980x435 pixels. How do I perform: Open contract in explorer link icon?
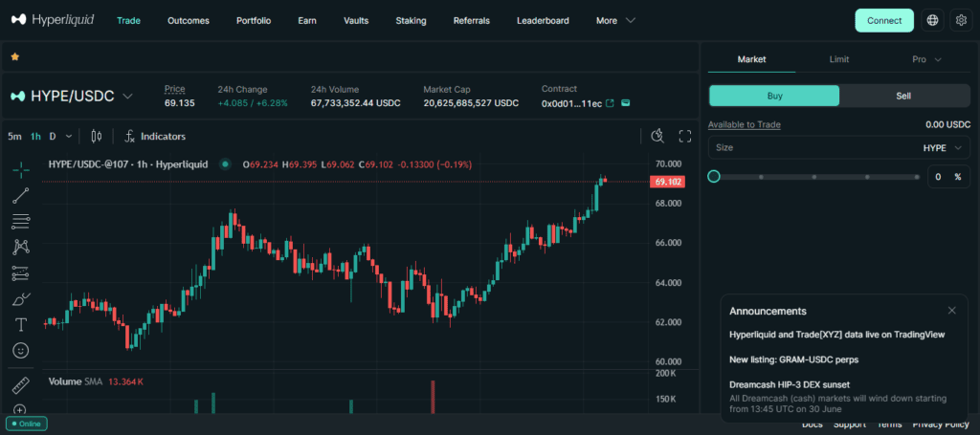coord(611,103)
